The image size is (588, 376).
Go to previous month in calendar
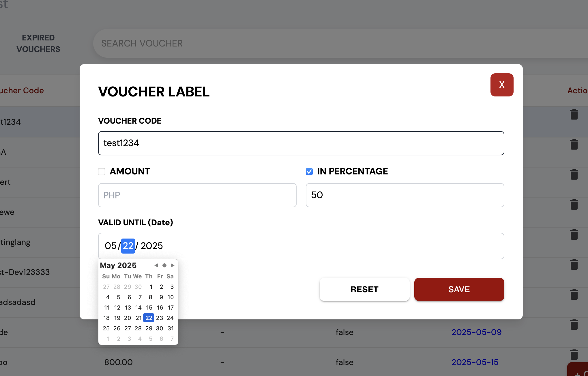tap(156, 265)
